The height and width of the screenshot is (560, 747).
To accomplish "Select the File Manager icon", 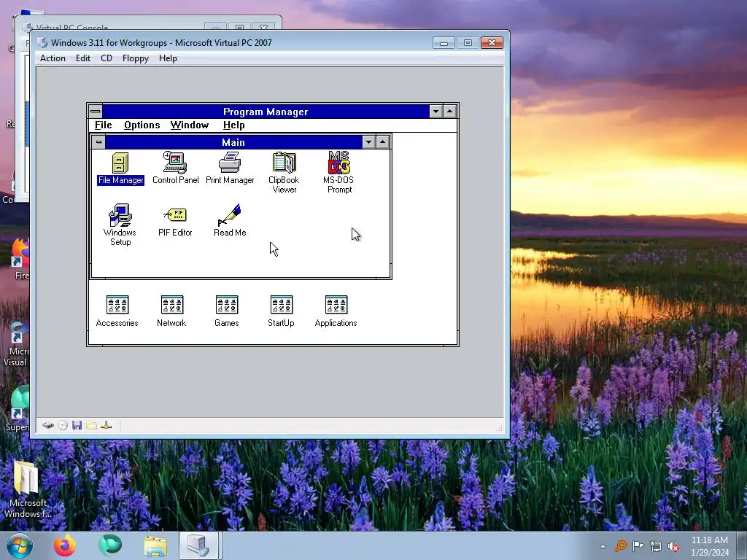I will point(120,168).
